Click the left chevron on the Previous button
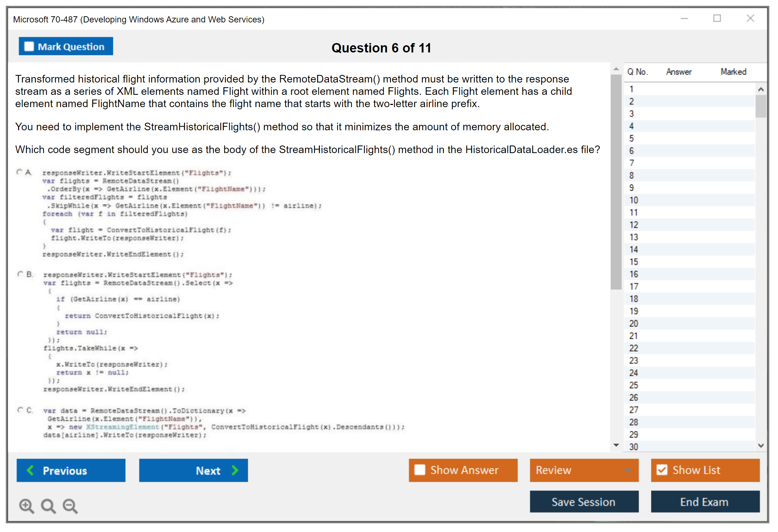Screen dimensions: 778x532 pos(31,470)
